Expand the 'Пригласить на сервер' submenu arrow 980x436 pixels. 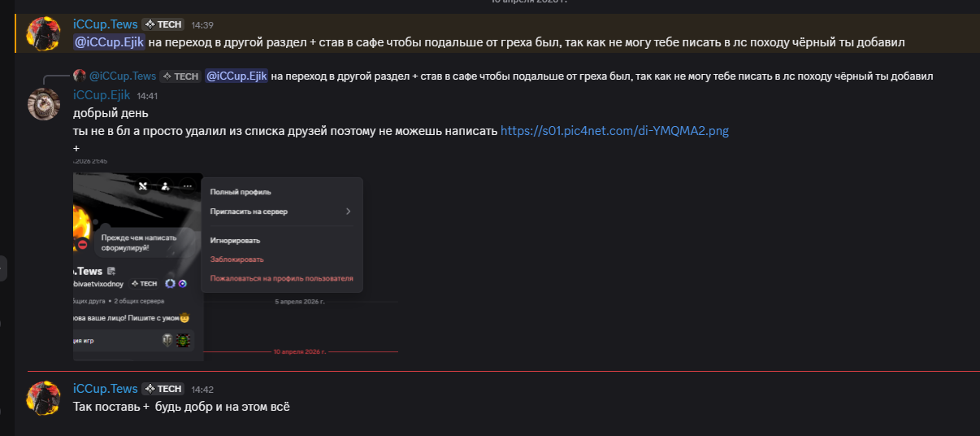(x=348, y=211)
